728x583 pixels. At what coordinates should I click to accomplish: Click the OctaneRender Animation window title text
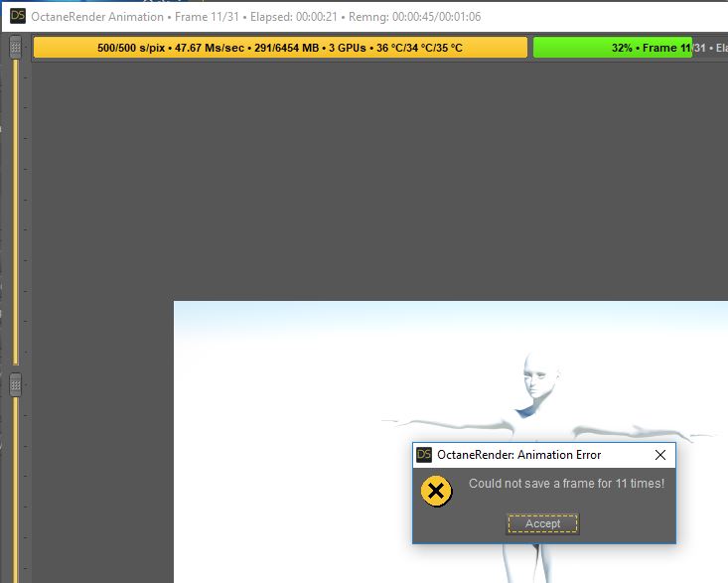pos(256,17)
